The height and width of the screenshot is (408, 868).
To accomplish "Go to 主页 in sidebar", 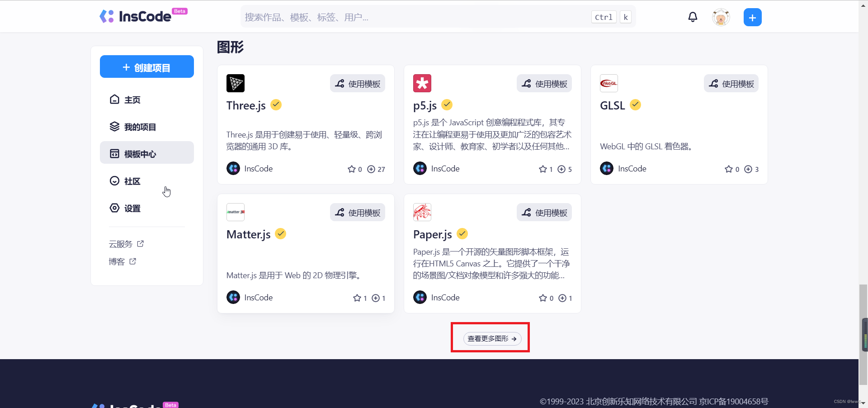I will [147, 100].
